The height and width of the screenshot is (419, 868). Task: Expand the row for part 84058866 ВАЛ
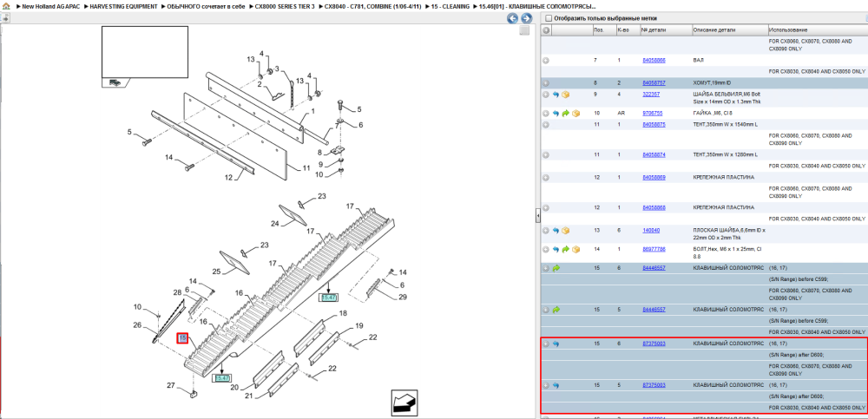tap(546, 61)
